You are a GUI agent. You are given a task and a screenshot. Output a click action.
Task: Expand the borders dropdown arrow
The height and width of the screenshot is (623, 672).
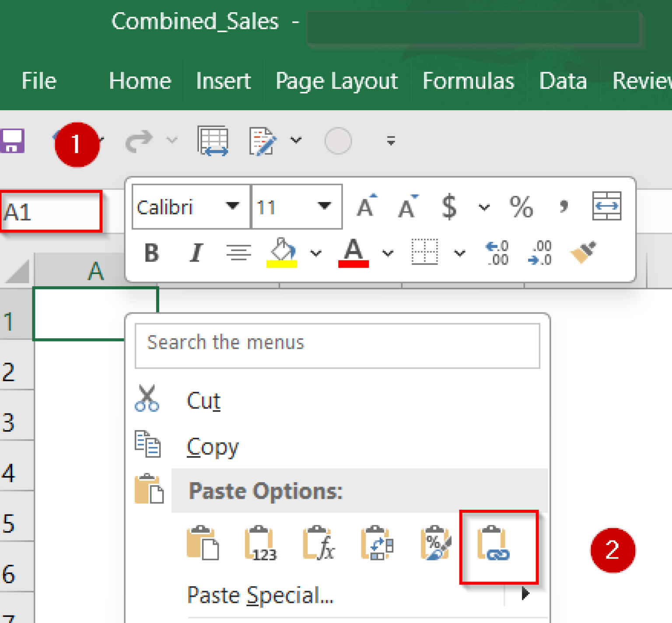tap(459, 253)
